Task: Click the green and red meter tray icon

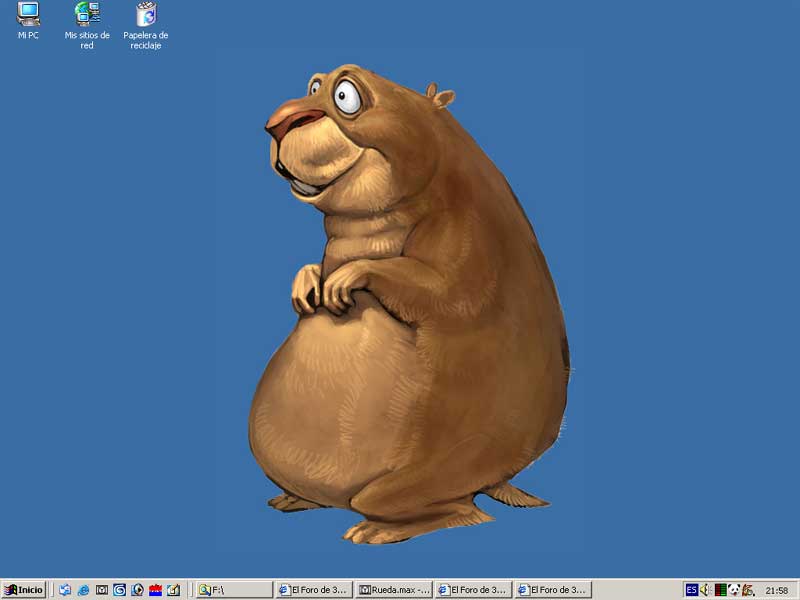Action: [720, 590]
